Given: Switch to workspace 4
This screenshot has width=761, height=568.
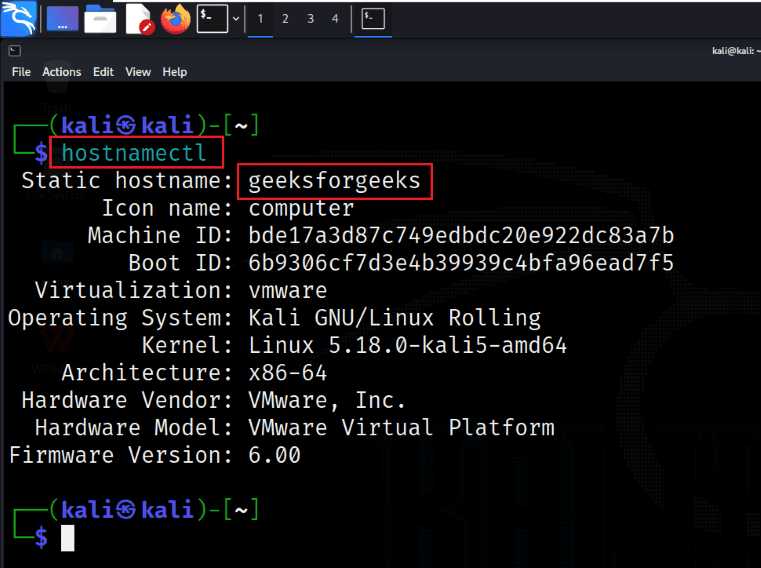Looking at the screenshot, I should pyautogui.click(x=334, y=18).
